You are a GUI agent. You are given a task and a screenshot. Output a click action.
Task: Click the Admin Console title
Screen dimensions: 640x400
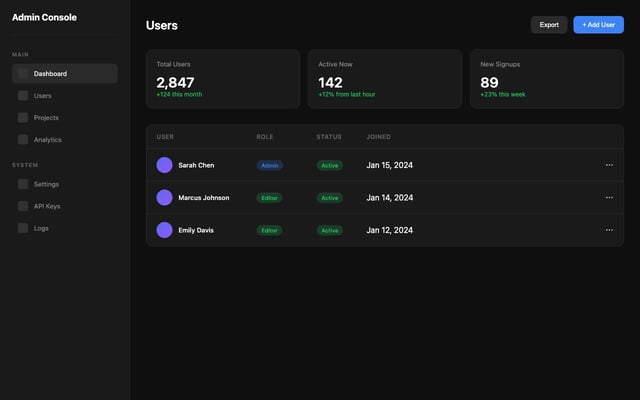tap(44, 18)
